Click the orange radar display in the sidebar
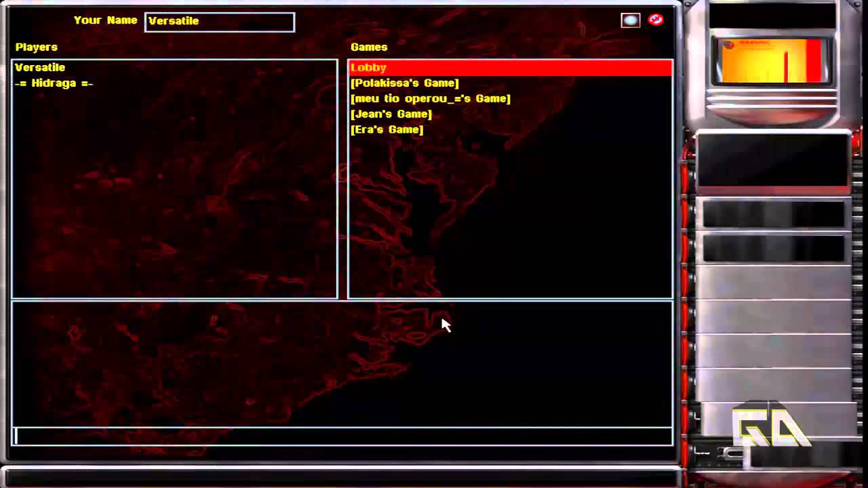Viewport: 868px width, 488px height. point(772,60)
